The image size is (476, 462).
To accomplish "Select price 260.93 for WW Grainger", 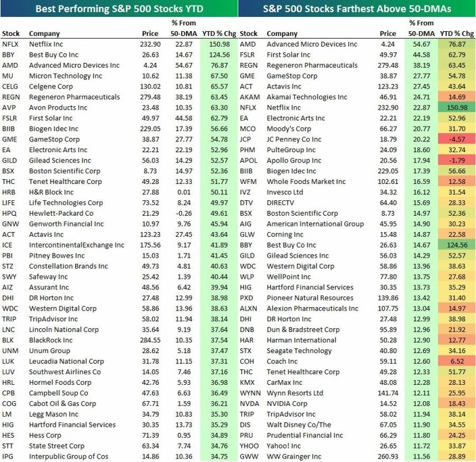I will (388, 456).
